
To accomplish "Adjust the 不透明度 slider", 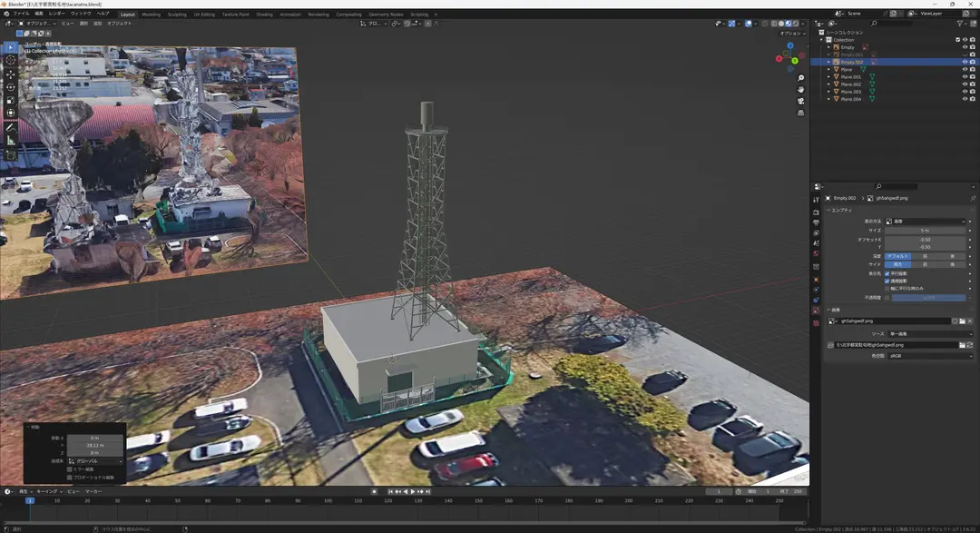I will tap(929, 298).
